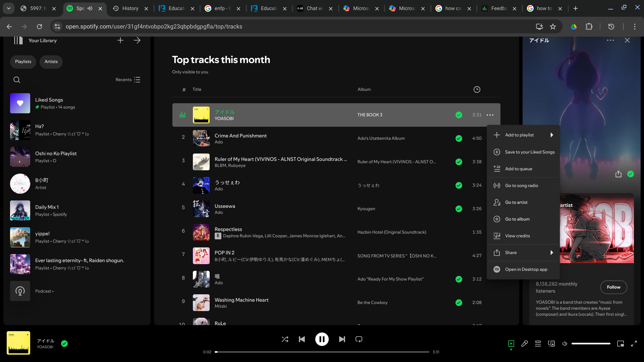
Task: Open the lyrics microphone icon
Action: (525, 344)
